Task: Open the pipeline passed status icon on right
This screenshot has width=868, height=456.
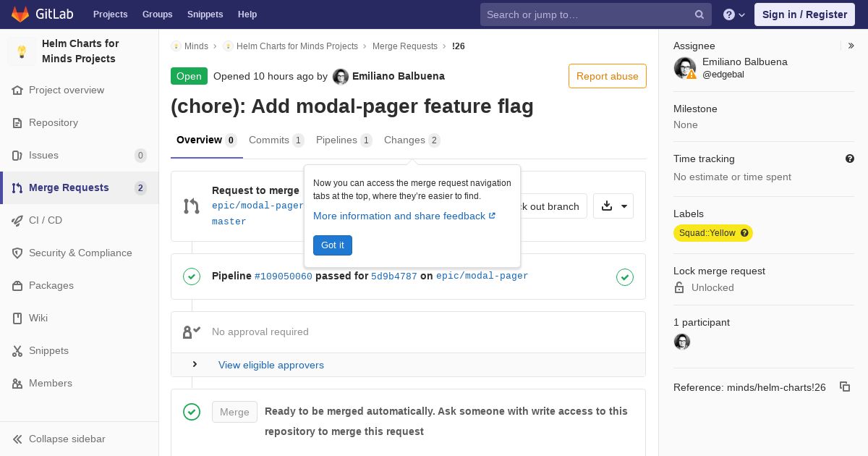Action: [624, 276]
